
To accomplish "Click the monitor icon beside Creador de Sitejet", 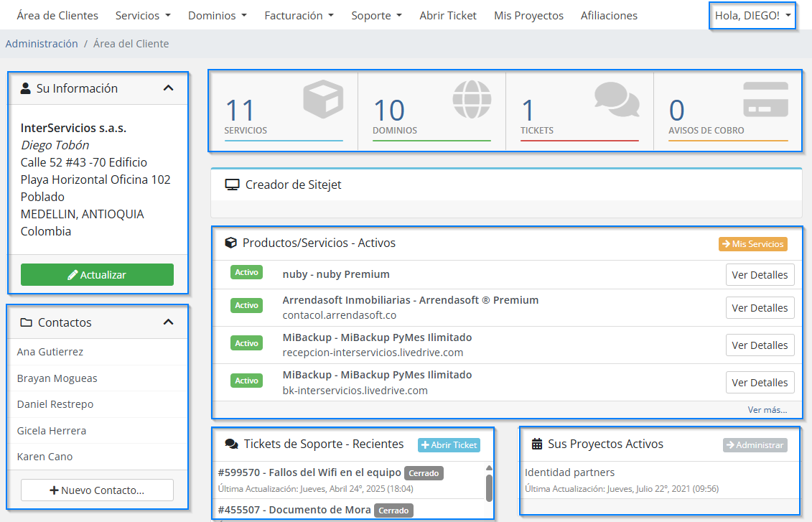I will [232, 185].
